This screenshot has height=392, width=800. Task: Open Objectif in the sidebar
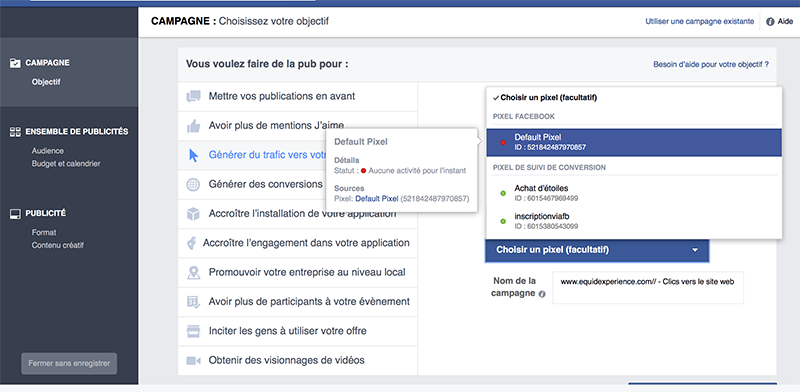46,82
